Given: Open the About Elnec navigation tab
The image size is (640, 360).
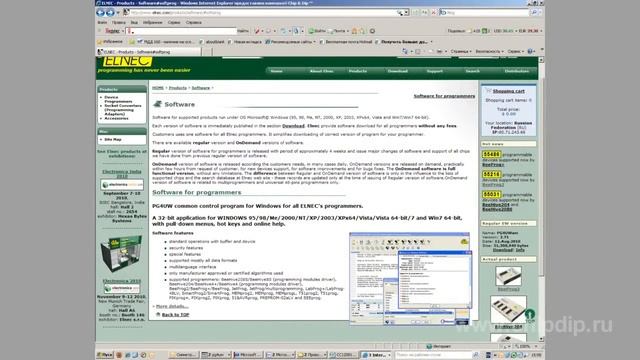Looking at the screenshot, I should point(321,71).
